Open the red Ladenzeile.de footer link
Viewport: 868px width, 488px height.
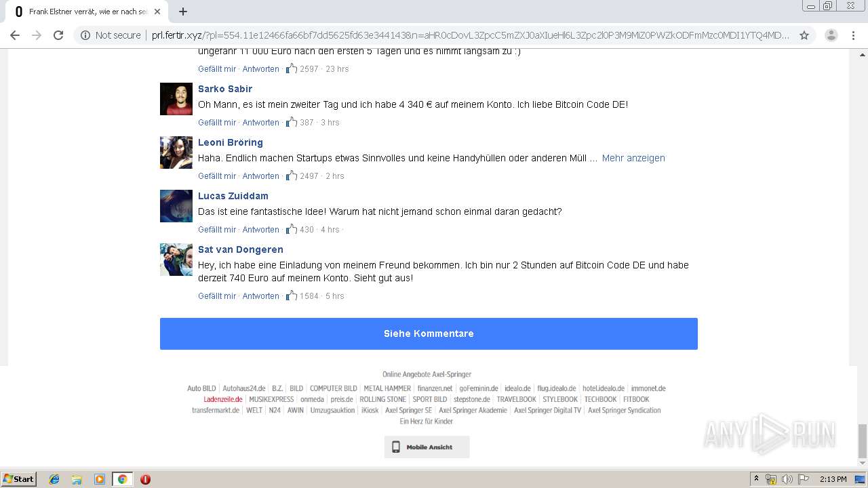[223, 399]
